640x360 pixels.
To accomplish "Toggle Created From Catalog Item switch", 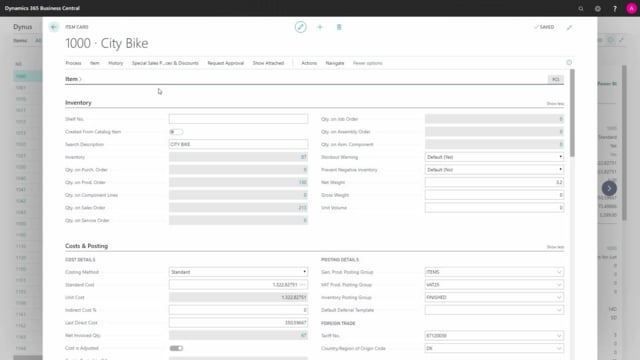I will coord(176,132).
